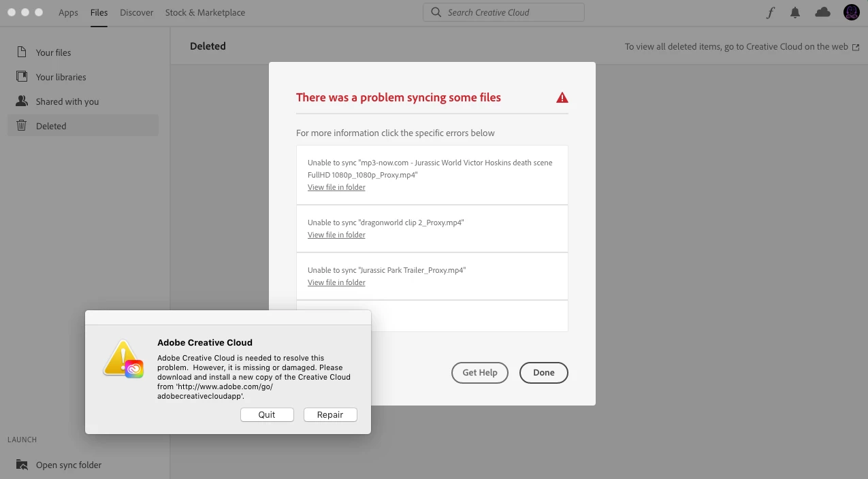The width and height of the screenshot is (868, 479).
Task: Click the Quit button in the alert
Action: pyautogui.click(x=267, y=414)
